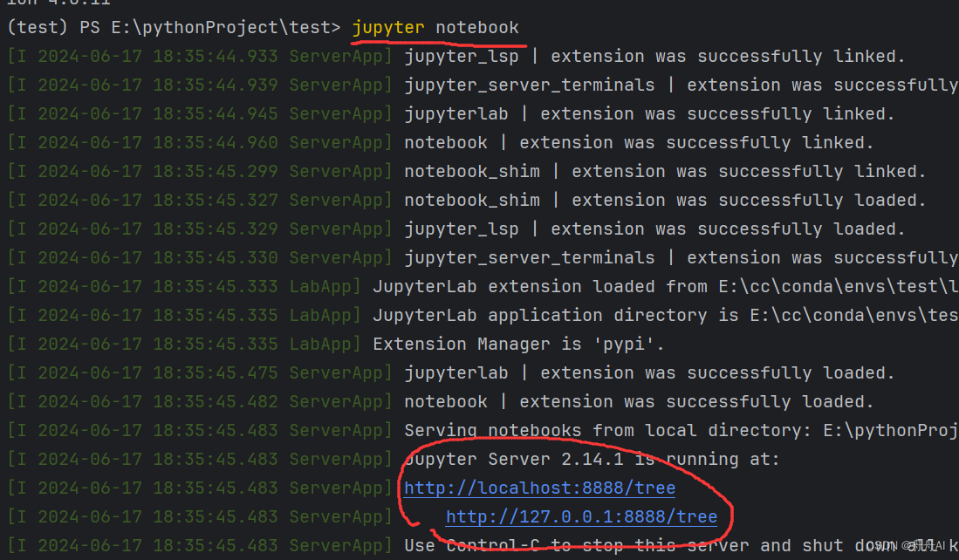Open the http://127.0.0.1:8888/tree link

(581, 516)
